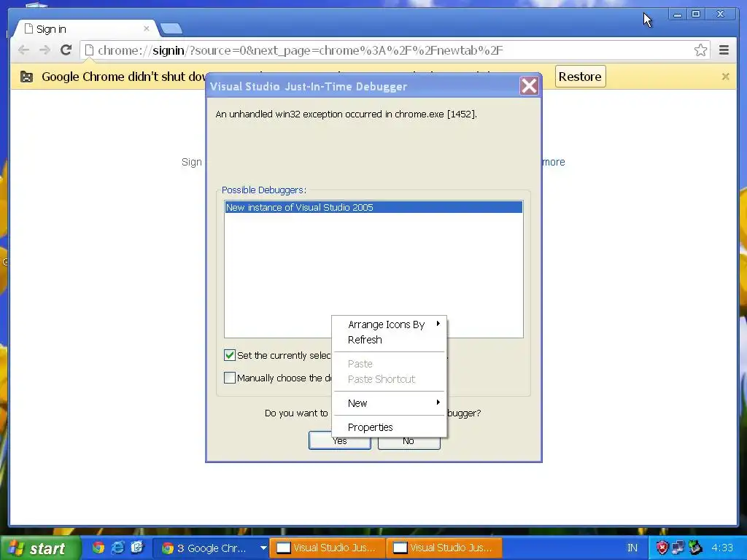This screenshot has height=560, width=747.
Task: Go back using Chrome's back arrow
Action: [23, 50]
